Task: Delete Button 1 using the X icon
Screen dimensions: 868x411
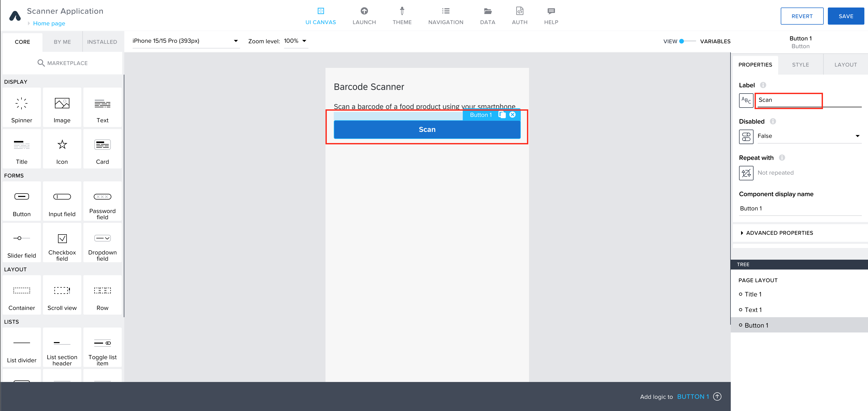Action: pos(512,115)
